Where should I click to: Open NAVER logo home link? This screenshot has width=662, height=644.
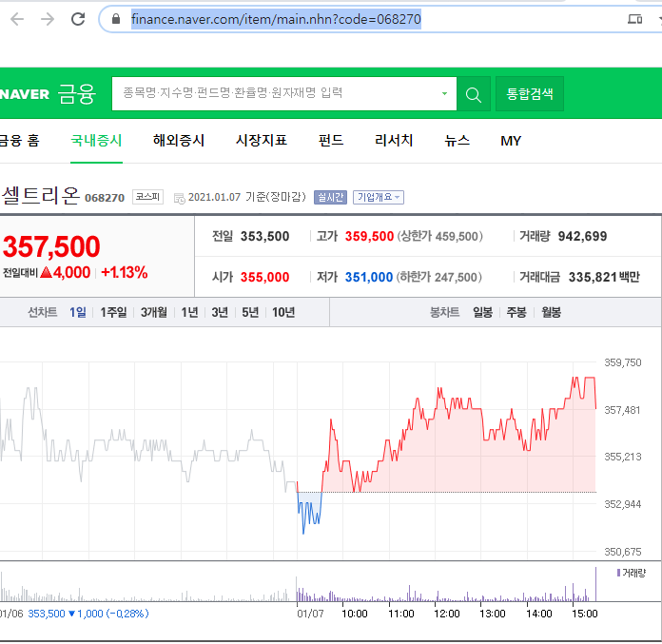coord(26,94)
